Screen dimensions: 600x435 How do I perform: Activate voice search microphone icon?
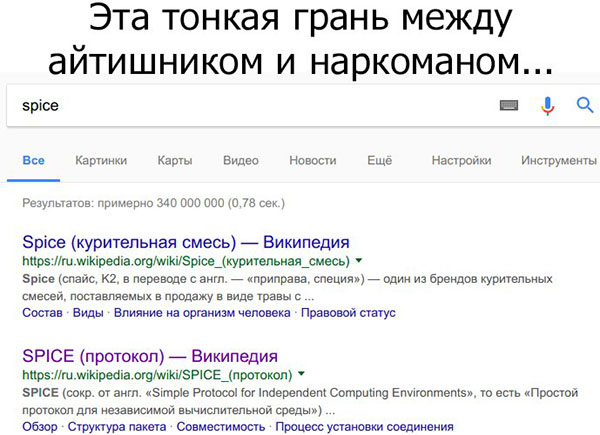click(547, 105)
